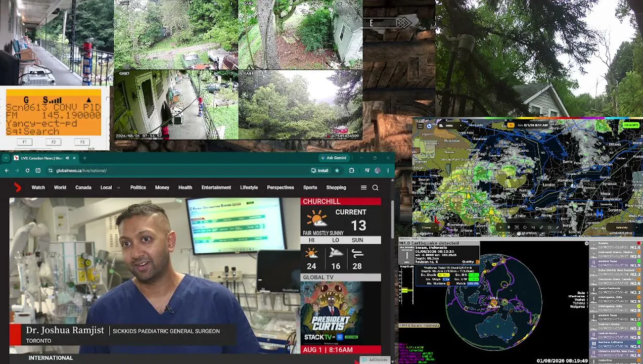Open the Entertainment section
The image size is (643, 364).
pyautogui.click(x=216, y=188)
